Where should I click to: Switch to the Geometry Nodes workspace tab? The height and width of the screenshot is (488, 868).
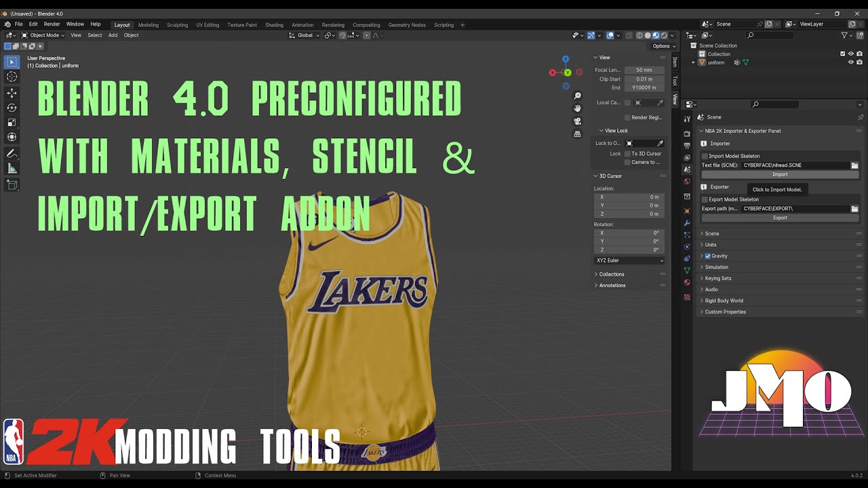point(407,25)
